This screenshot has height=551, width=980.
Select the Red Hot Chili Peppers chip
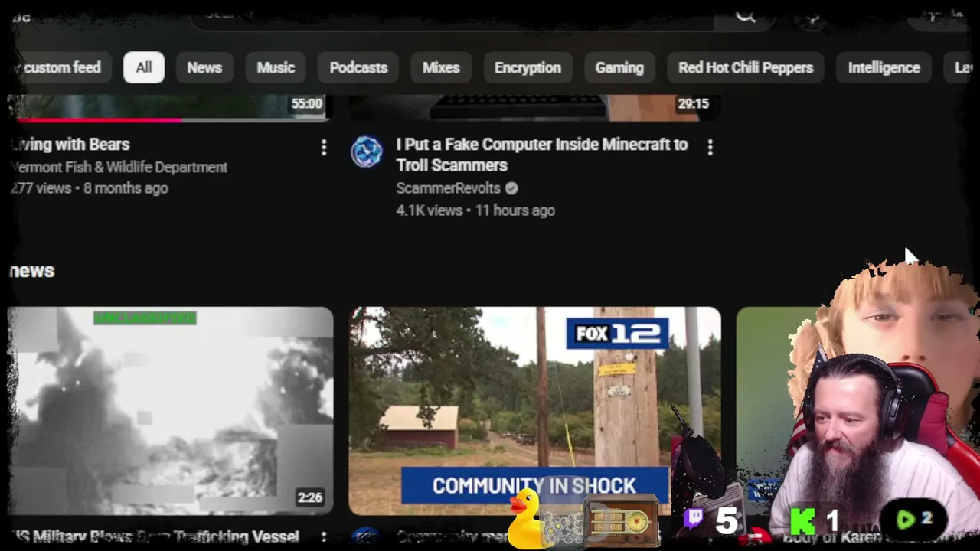coord(746,67)
